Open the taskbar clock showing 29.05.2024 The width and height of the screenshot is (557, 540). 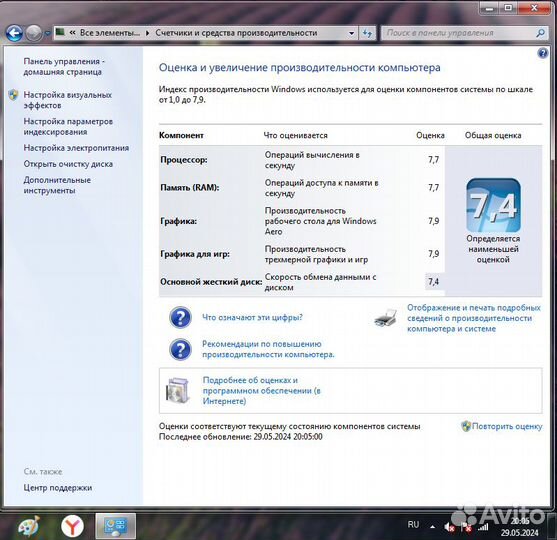click(x=520, y=526)
